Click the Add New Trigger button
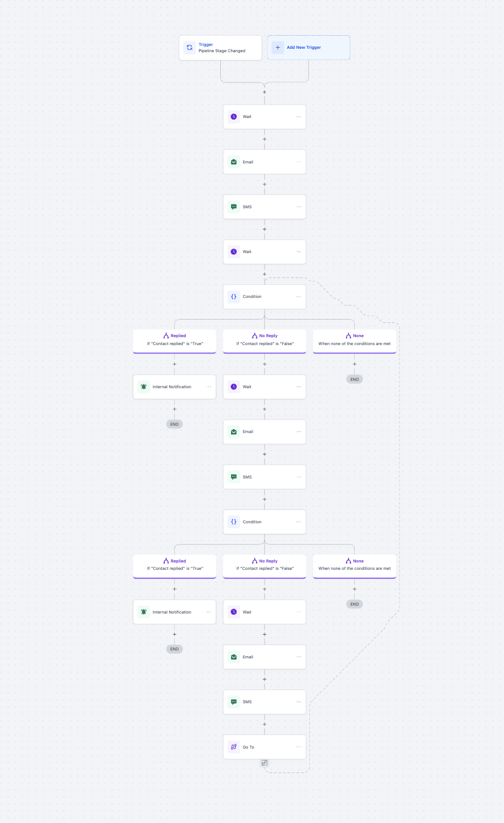Image resolution: width=504 pixels, height=823 pixels. (x=309, y=48)
